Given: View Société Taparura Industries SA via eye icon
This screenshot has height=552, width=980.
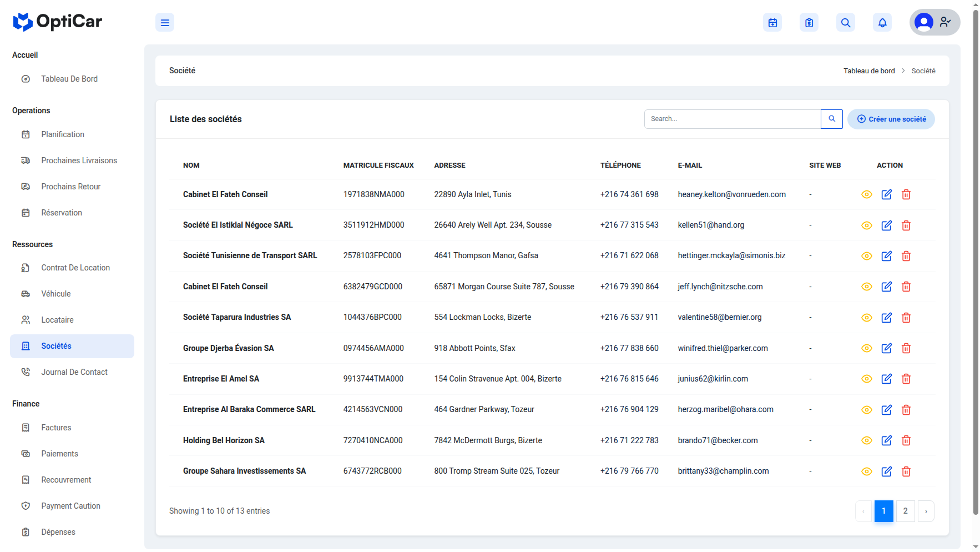Looking at the screenshot, I should (867, 318).
